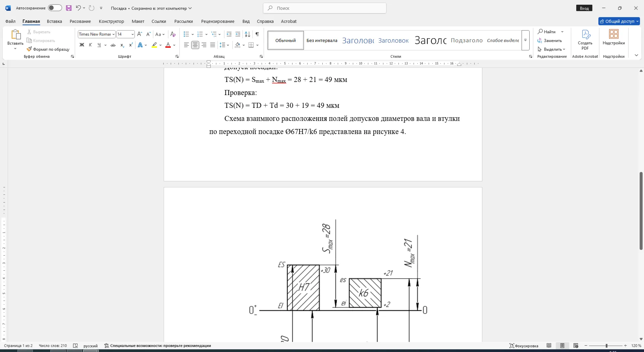The width and height of the screenshot is (644, 352).
Task: Apply superscript formatting
Action: pos(131,45)
